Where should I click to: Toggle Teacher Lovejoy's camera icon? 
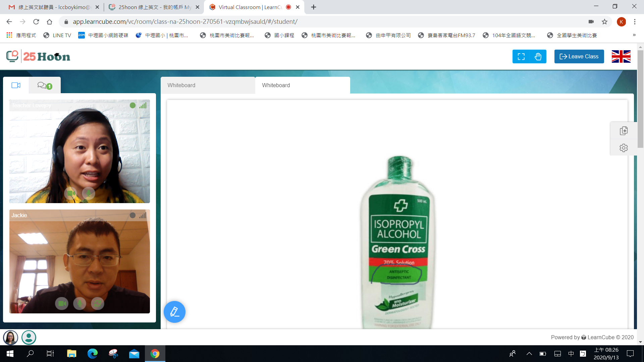71,193
